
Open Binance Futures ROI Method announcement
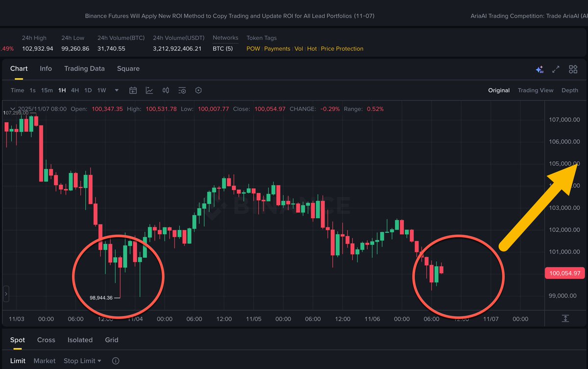click(230, 16)
